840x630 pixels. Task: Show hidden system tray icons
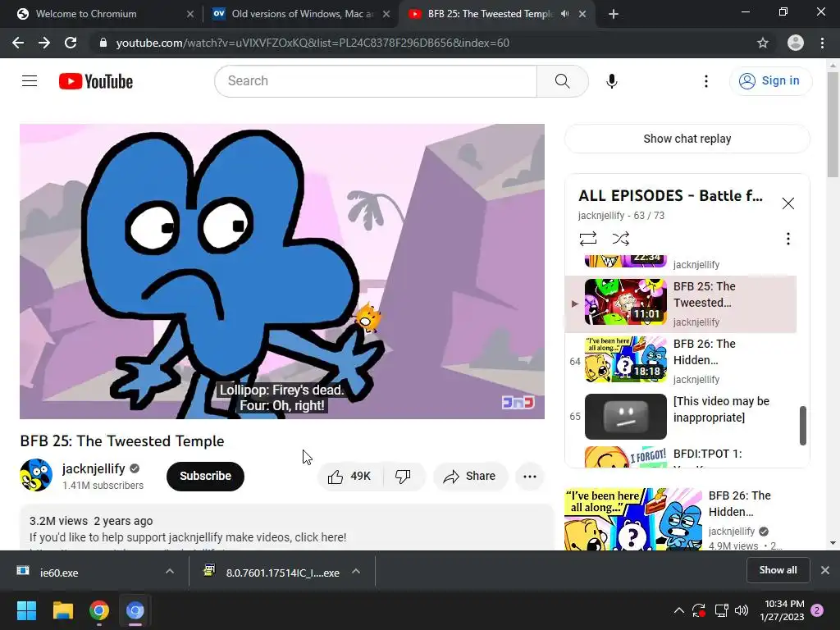678,610
